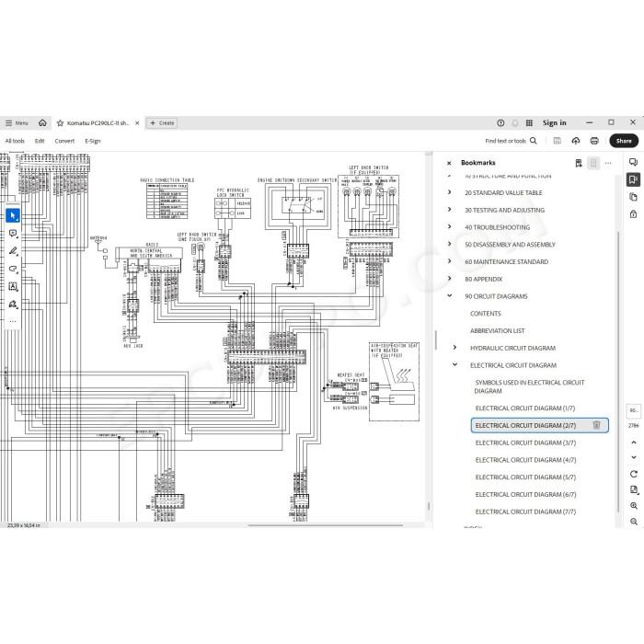644x644 pixels.
Task: Toggle the Bookmarks sidebar icon
Action: [x=633, y=179]
